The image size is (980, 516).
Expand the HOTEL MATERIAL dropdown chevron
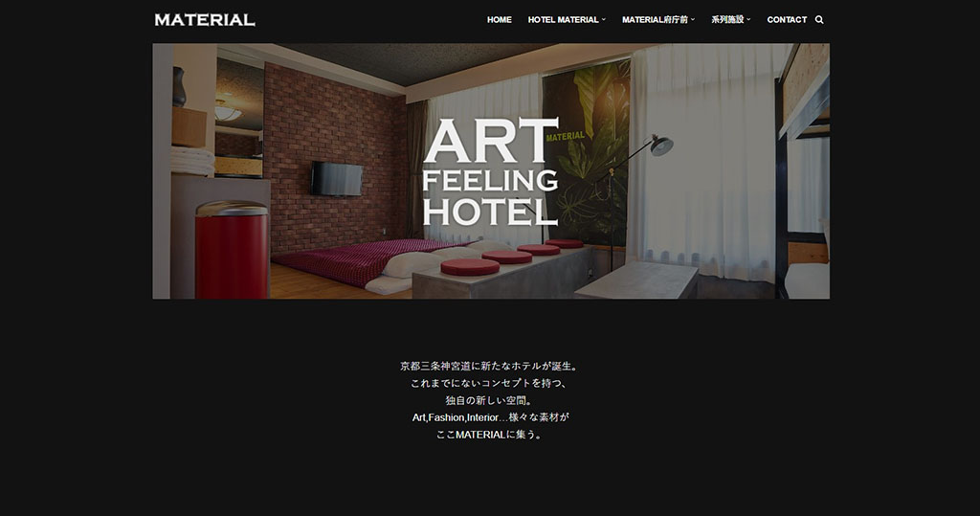[x=604, y=20]
